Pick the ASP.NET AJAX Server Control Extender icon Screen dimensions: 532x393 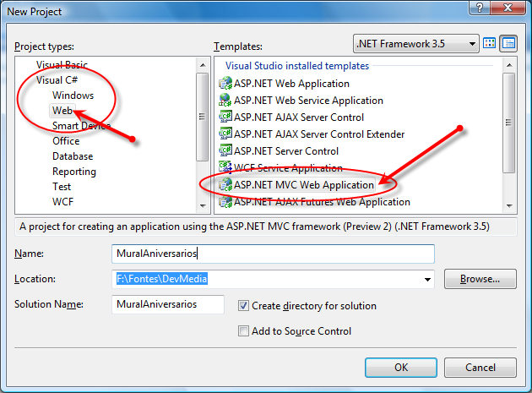tap(225, 134)
